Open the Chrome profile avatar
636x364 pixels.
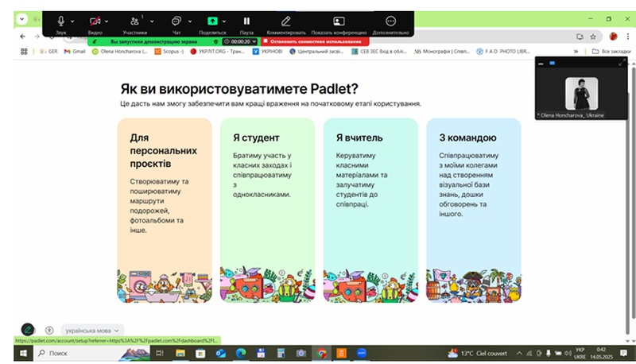pos(613,37)
